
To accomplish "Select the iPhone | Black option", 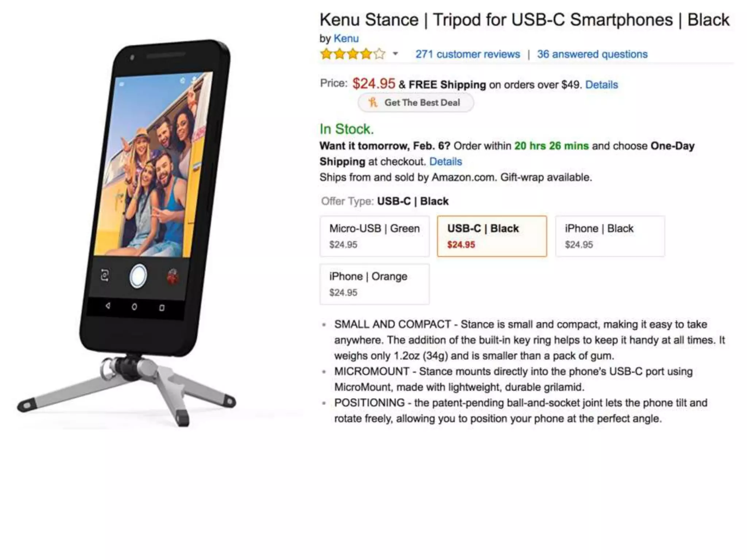I will (x=610, y=236).
